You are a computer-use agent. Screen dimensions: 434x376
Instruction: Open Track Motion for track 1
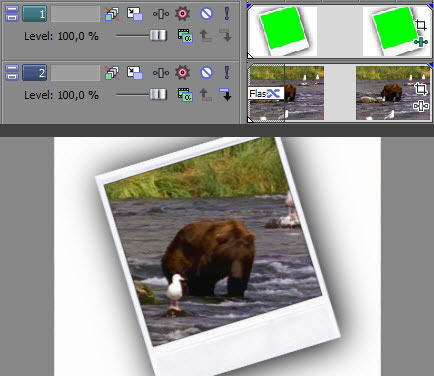click(135, 14)
